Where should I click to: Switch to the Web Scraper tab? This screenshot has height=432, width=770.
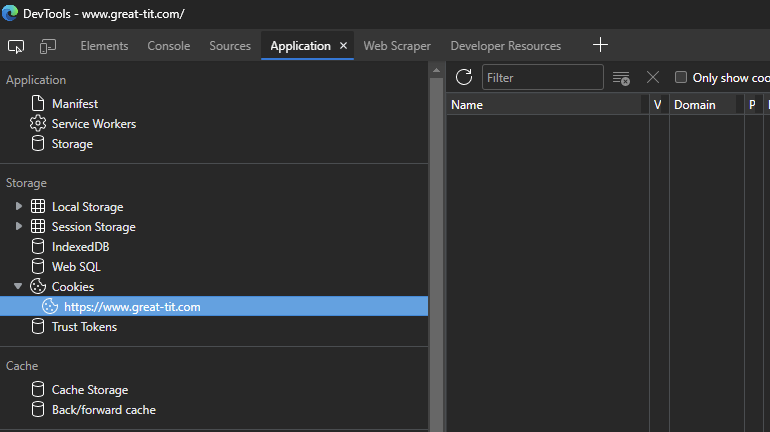[397, 46]
